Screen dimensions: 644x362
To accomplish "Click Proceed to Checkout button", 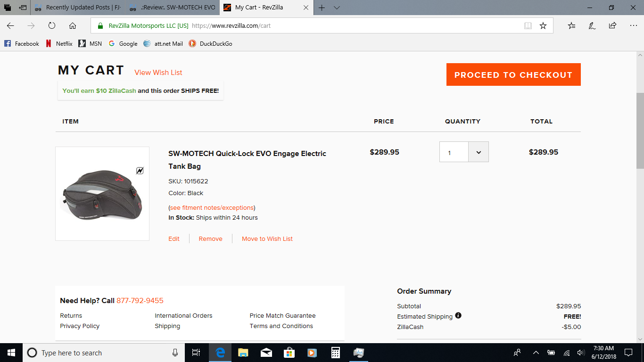I will [513, 74].
